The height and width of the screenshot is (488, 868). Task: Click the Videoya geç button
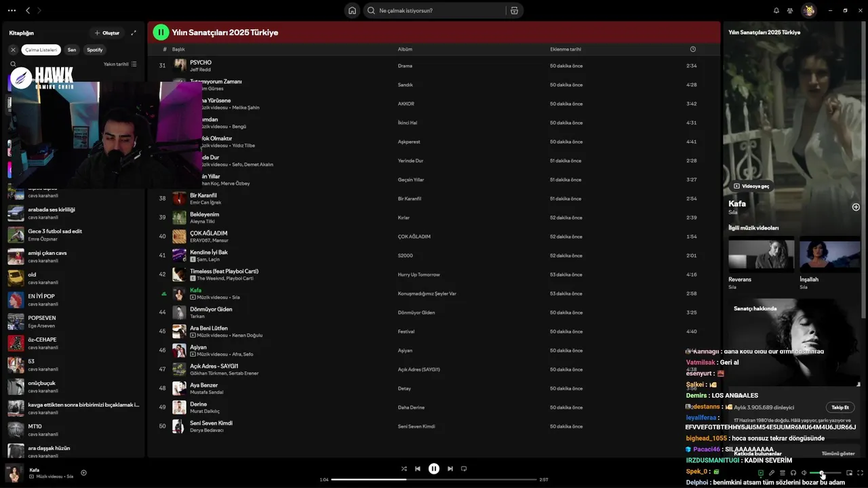[751, 186]
